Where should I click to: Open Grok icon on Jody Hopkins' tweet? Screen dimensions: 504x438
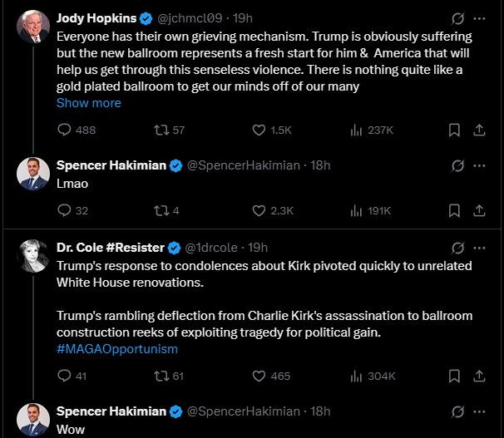tap(457, 17)
